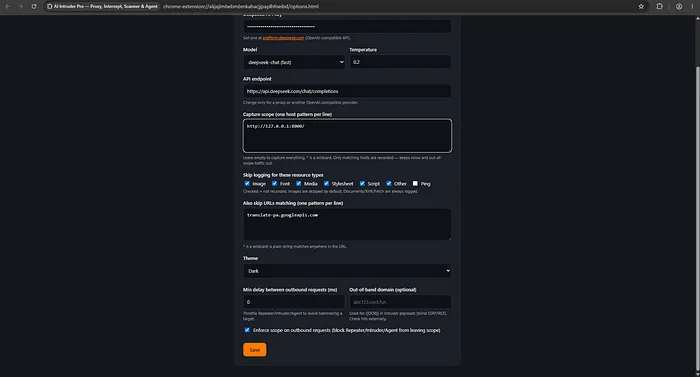Enable the Ping resource type checkbox

415,184
